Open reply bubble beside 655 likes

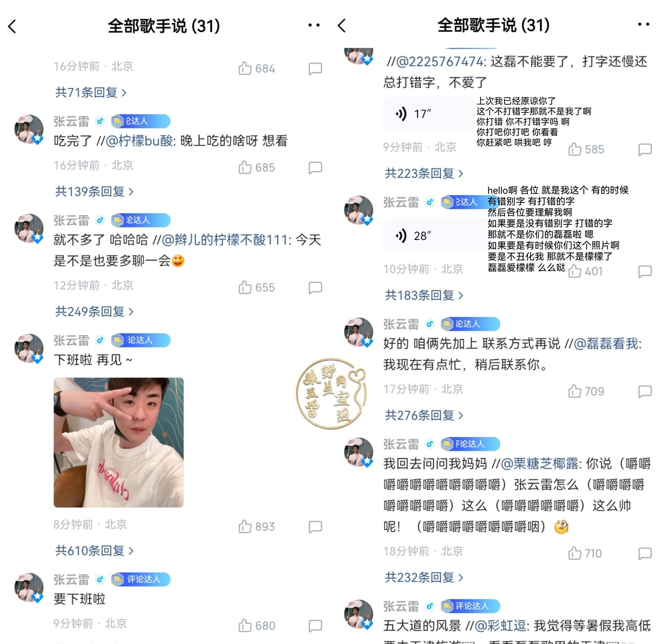(x=315, y=288)
